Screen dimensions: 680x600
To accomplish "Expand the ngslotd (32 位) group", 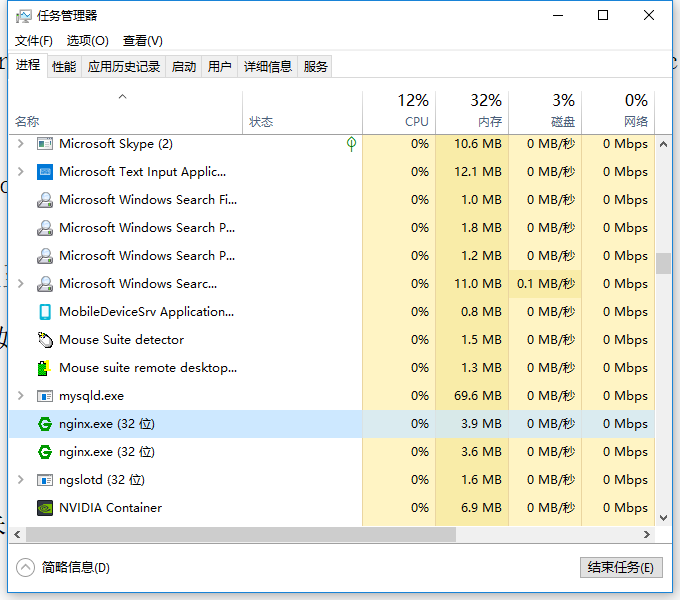I will (20, 480).
